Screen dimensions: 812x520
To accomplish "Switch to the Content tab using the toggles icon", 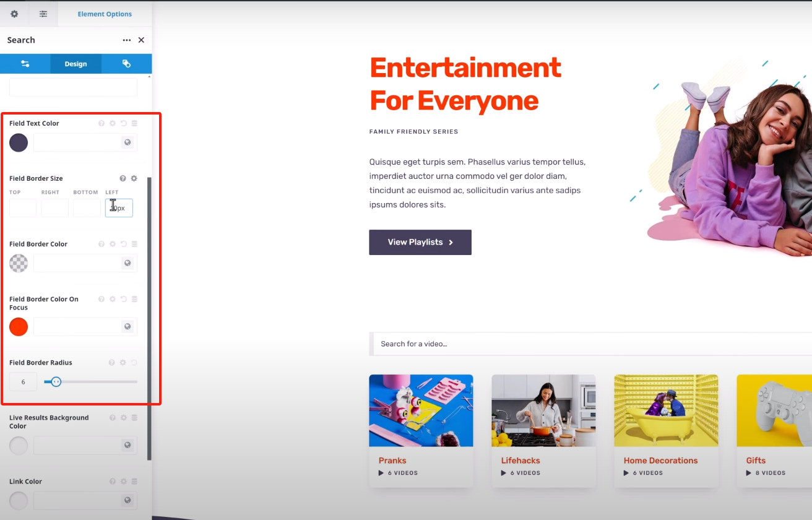I will point(25,63).
